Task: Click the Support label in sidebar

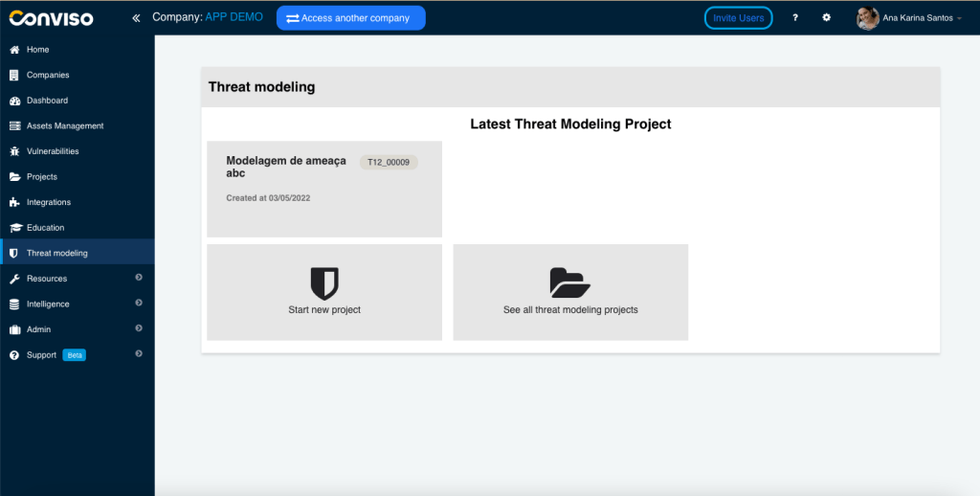Action: coord(41,355)
